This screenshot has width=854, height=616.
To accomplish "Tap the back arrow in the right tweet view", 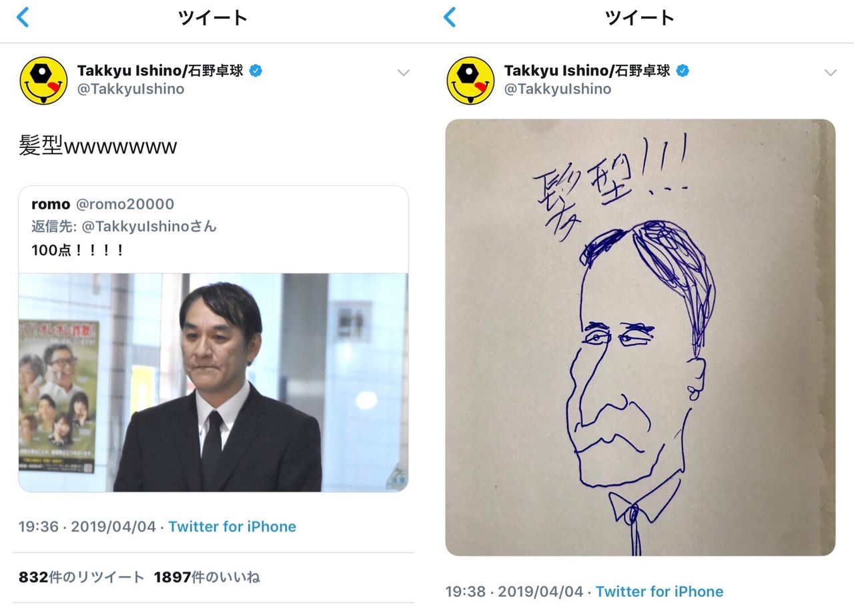I will click(x=450, y=17).
